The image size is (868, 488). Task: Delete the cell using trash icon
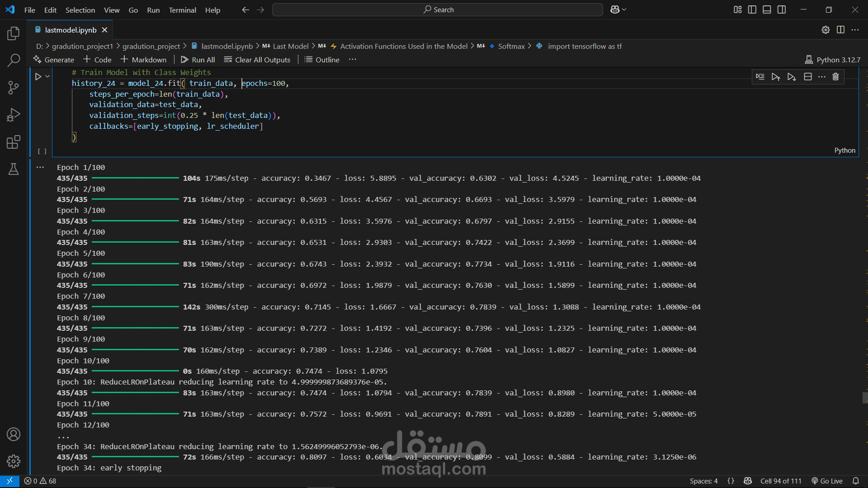click(835, 77)
